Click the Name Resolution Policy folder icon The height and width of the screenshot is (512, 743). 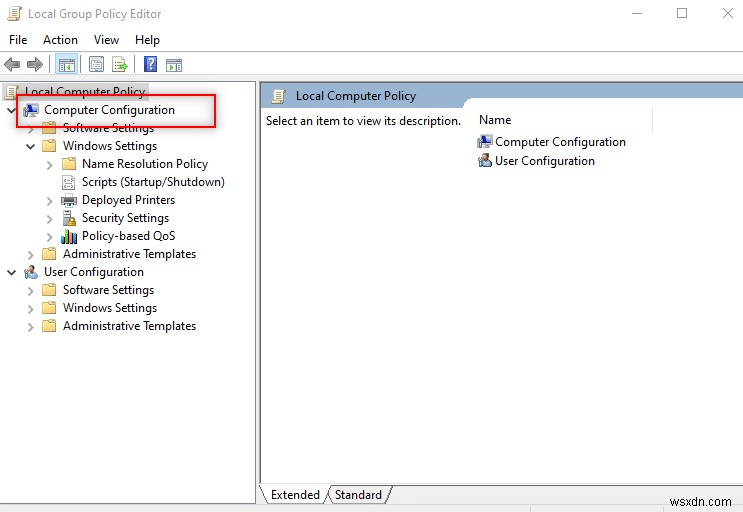69,164
